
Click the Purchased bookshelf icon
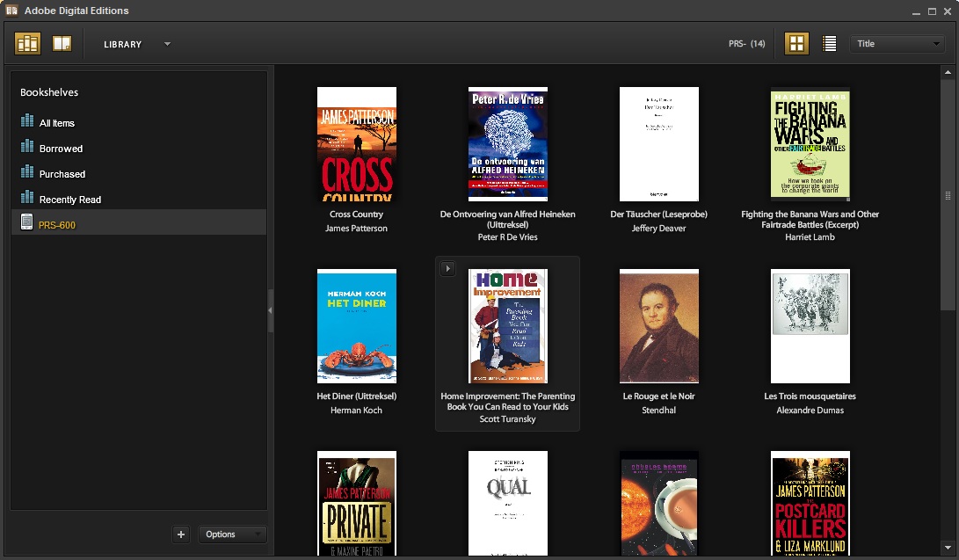[x=27, y=171]
